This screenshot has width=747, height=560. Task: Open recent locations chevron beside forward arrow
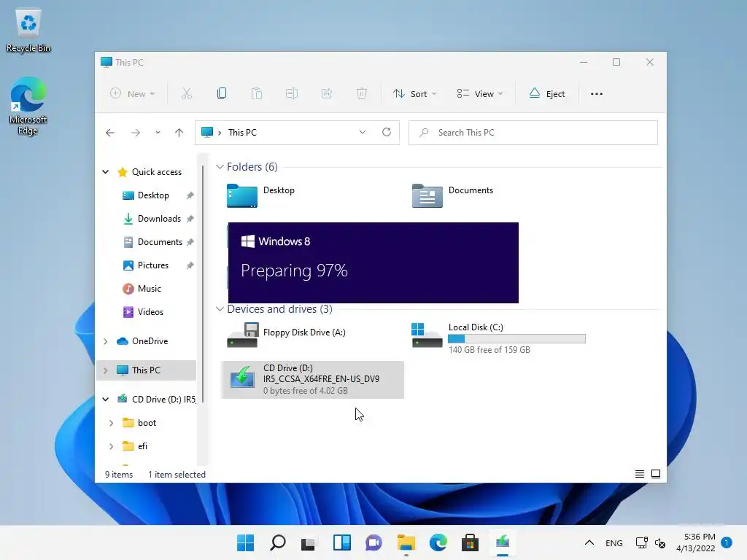pos(158,133)
